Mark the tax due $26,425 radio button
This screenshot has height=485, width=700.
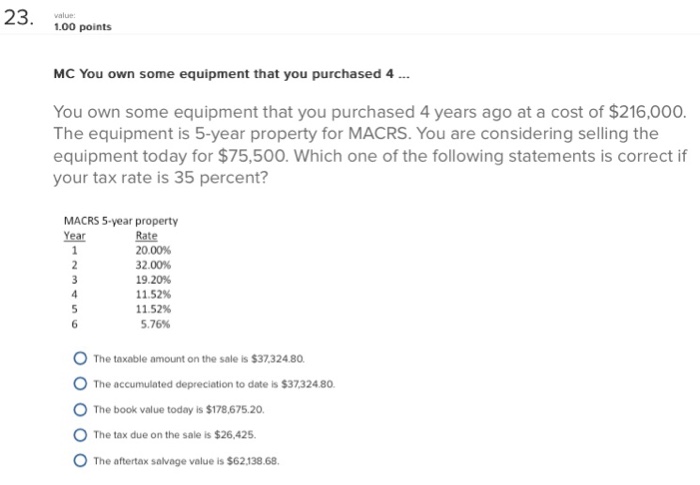(80, 435)
